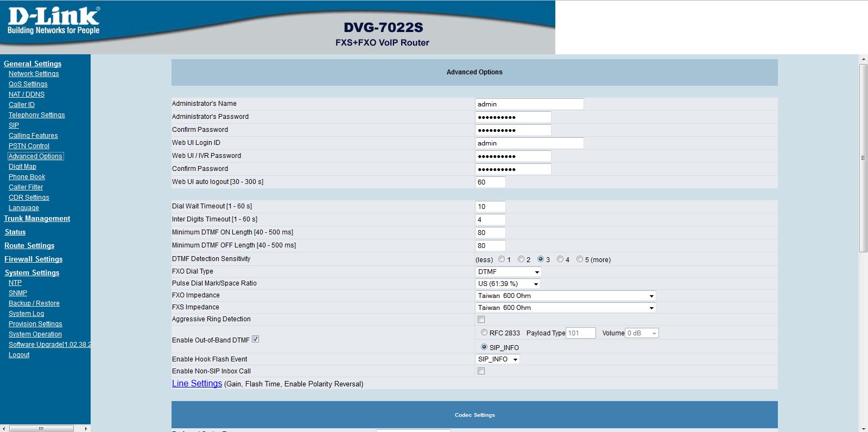Expand the FXO Impedance dropdown

tap(566, 296)
